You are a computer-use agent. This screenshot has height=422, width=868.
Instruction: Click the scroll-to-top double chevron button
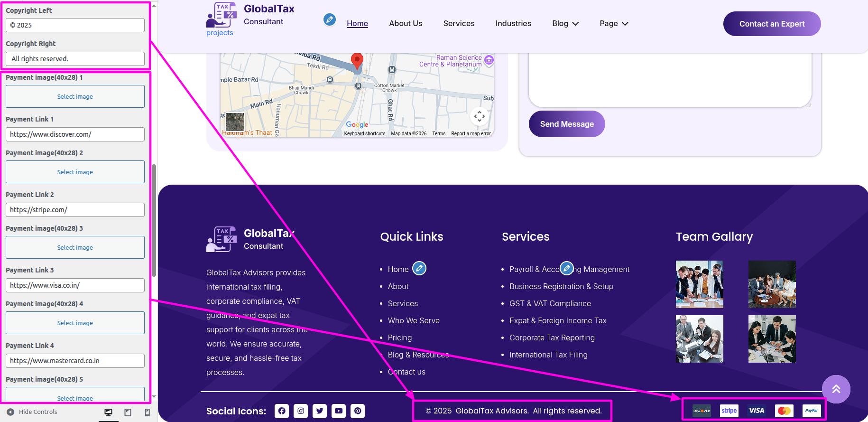click(836, 389)
